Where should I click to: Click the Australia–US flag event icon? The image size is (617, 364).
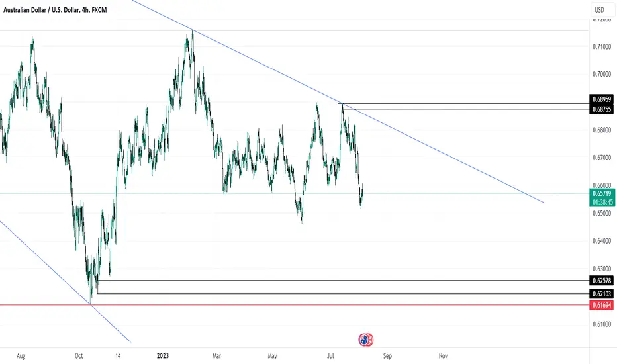click(x=365, y=340)
